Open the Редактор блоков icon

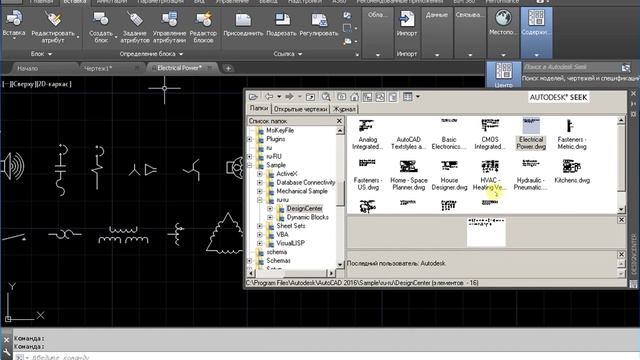pos(203,20)
